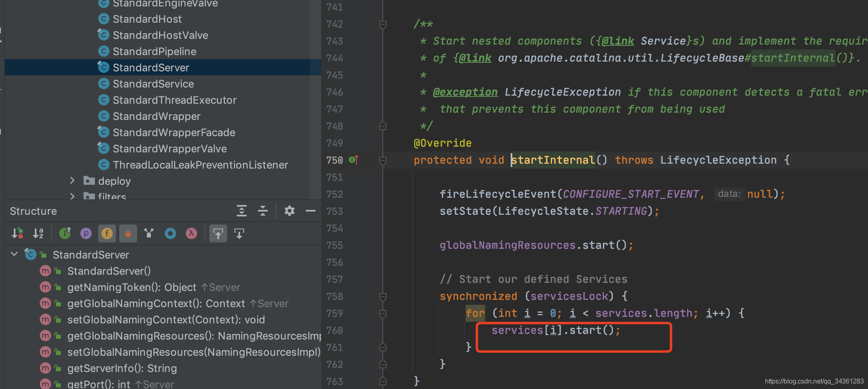The image size is (868, 389).
Task: Click the StandardHost class icon
Action: 104,19
